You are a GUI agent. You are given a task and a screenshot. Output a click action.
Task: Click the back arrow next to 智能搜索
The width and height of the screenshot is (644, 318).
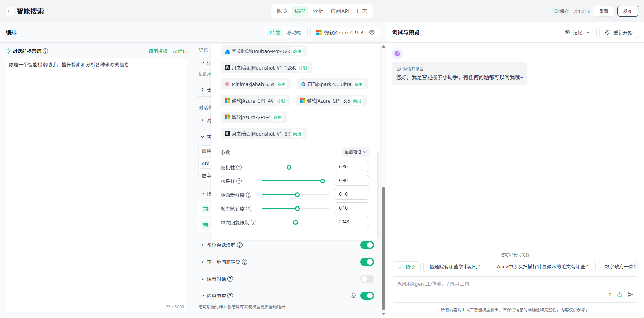tap(10, 11)
